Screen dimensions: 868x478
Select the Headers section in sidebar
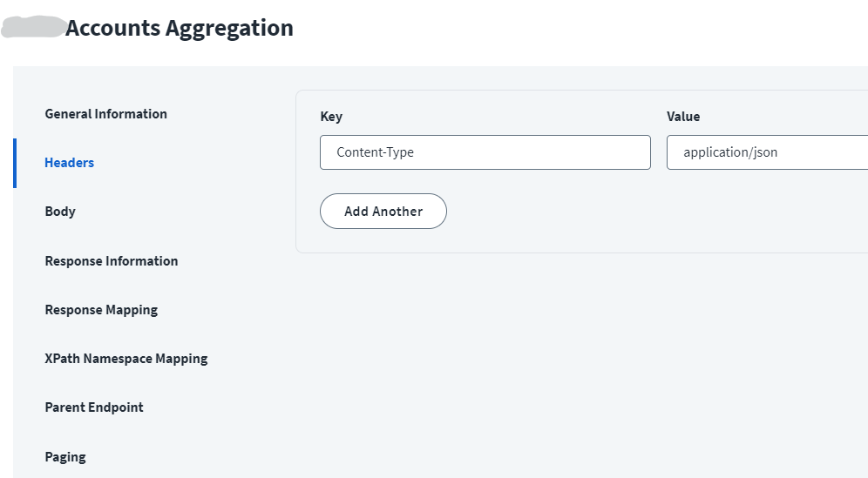coord(70,163)
